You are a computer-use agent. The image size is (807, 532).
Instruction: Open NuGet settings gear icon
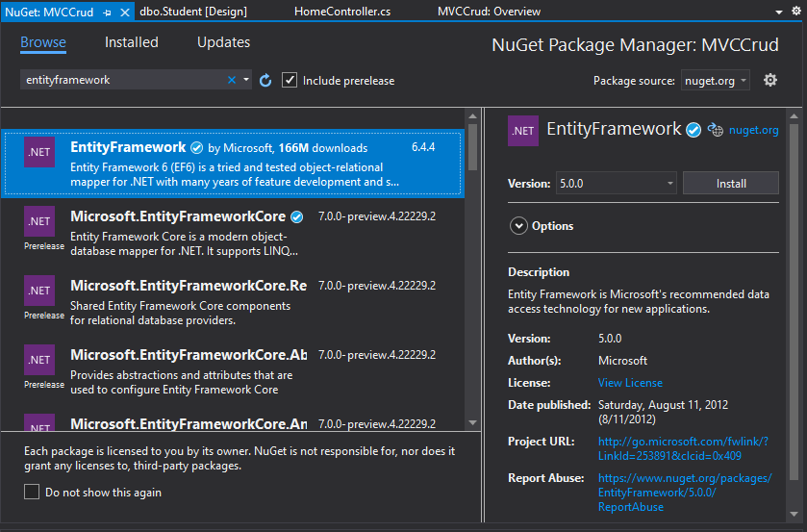pos(769,81)
